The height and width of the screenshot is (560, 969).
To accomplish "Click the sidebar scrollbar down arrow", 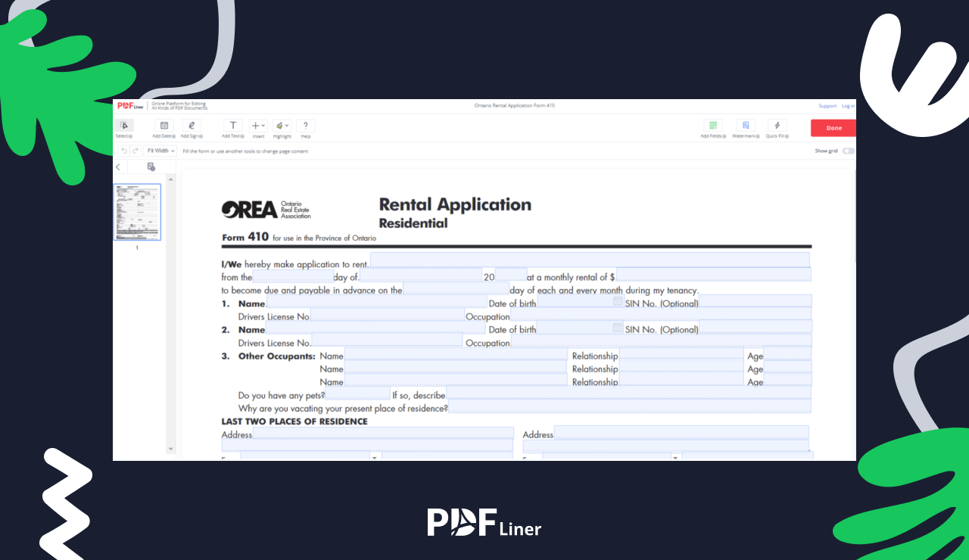I will coord(170,450).
